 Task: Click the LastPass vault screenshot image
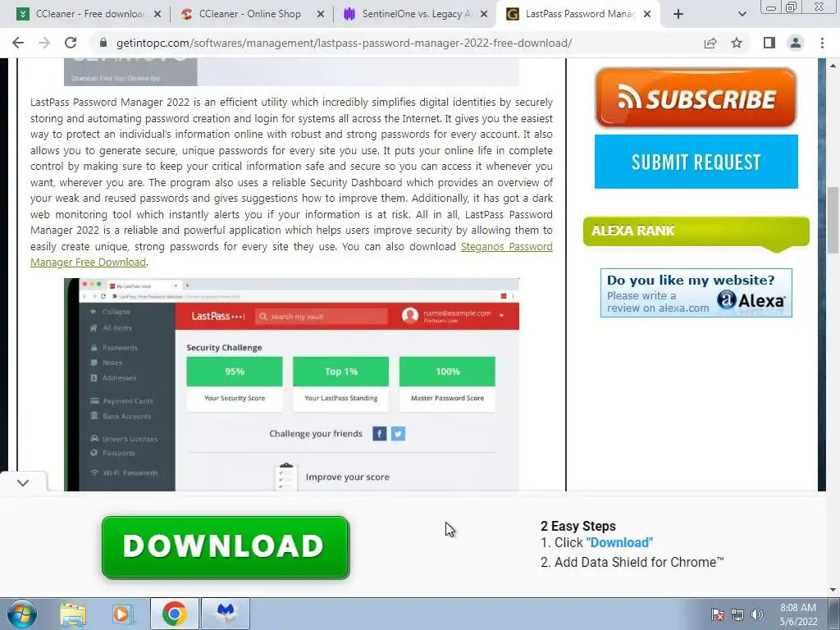[x=291, y=385]
